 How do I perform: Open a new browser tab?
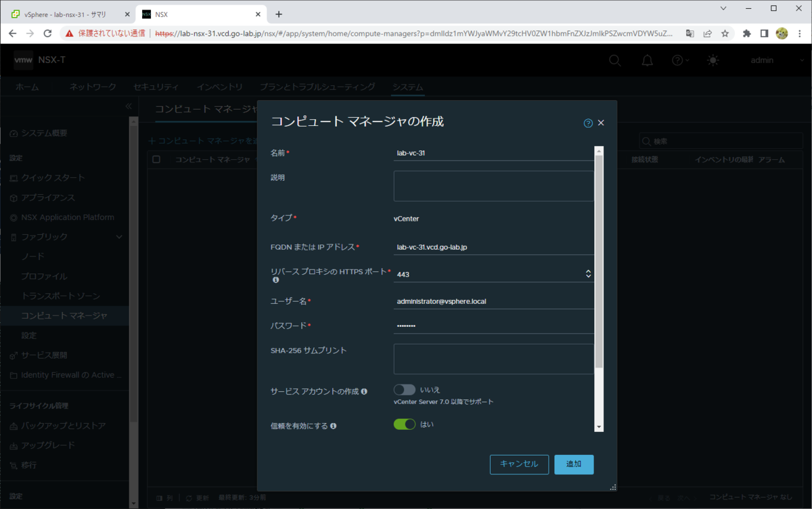(x=279, y=14)
